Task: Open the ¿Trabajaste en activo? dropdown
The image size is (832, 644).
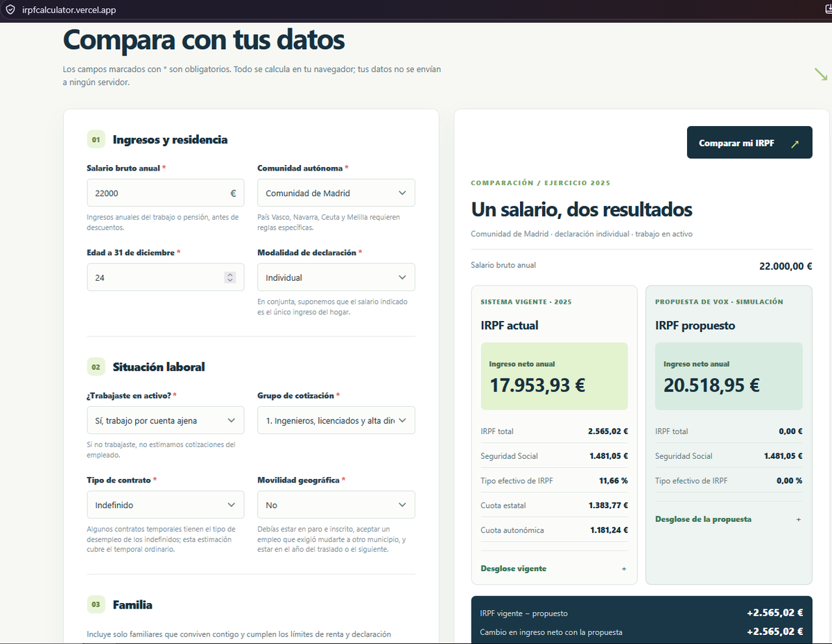Action: pyautogui.click(x=165, y=420)
